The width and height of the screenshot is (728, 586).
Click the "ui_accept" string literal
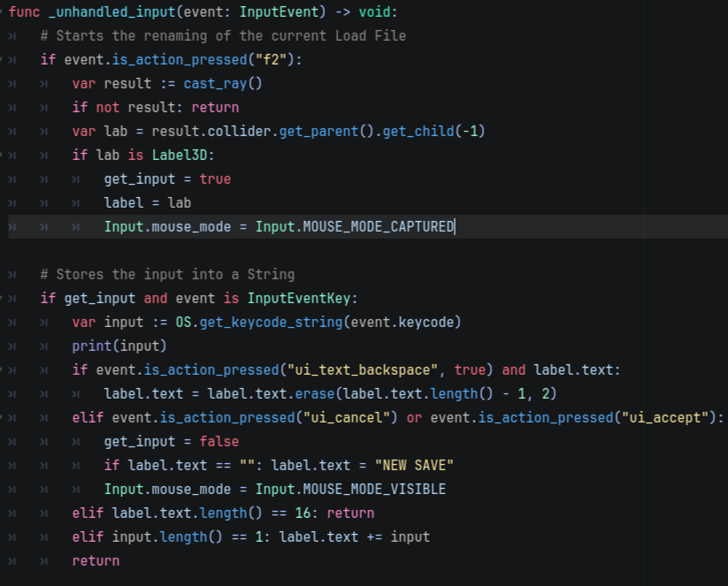[663, 418]
